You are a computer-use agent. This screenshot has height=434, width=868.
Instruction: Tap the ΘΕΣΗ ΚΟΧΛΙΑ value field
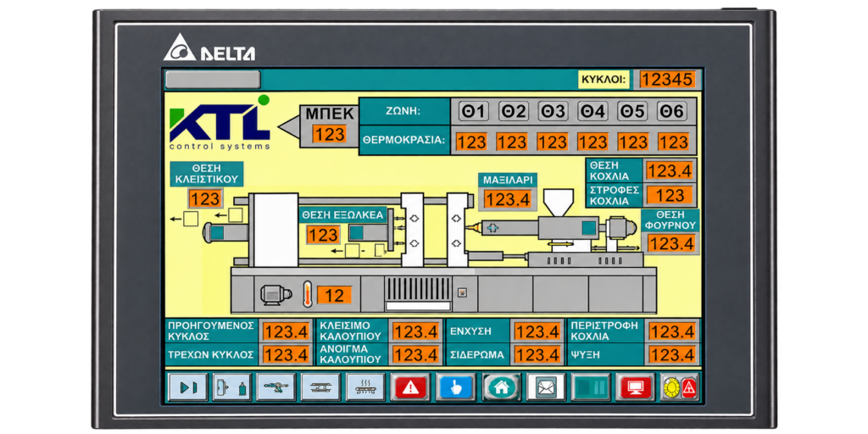[670, 170]
